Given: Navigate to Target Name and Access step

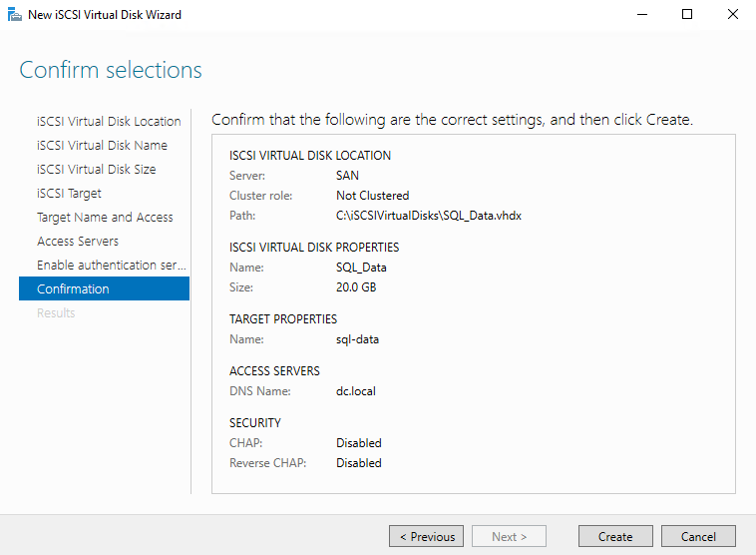Looking at the screenshot, I should [x=105, y=217].
